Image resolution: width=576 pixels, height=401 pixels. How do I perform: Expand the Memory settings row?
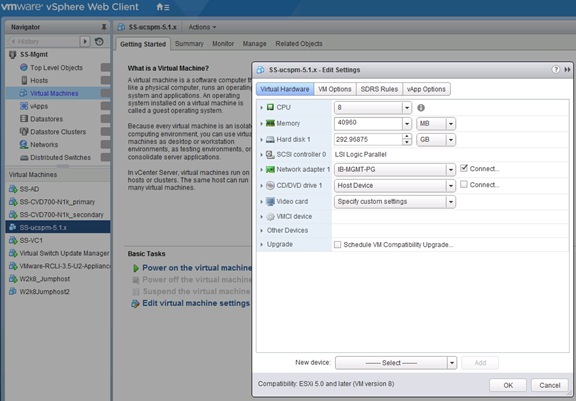261,124
